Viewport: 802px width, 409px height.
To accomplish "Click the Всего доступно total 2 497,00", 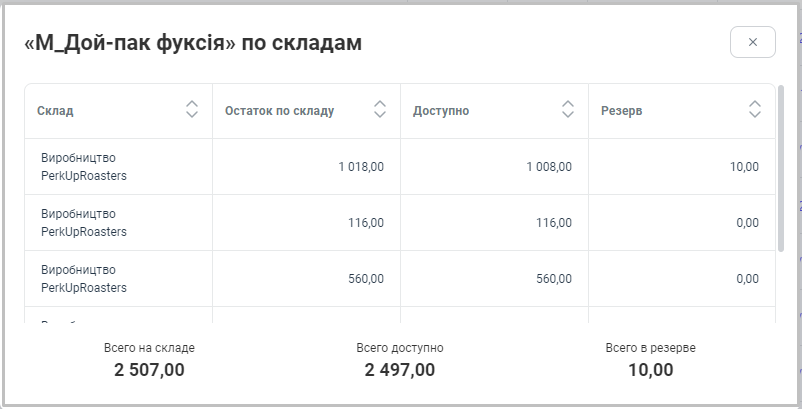I will coord(400,370).
